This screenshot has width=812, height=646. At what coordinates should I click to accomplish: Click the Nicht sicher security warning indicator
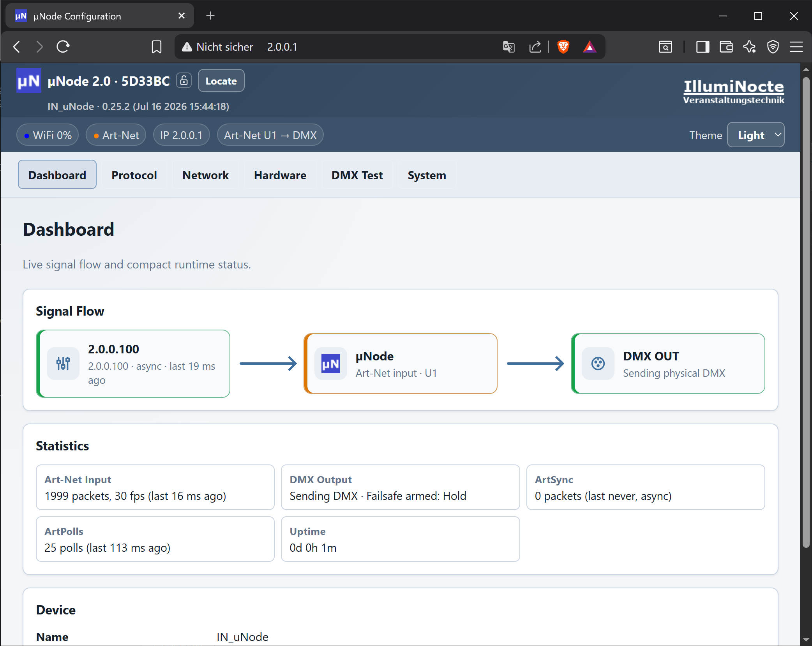(x=217, y=47)
